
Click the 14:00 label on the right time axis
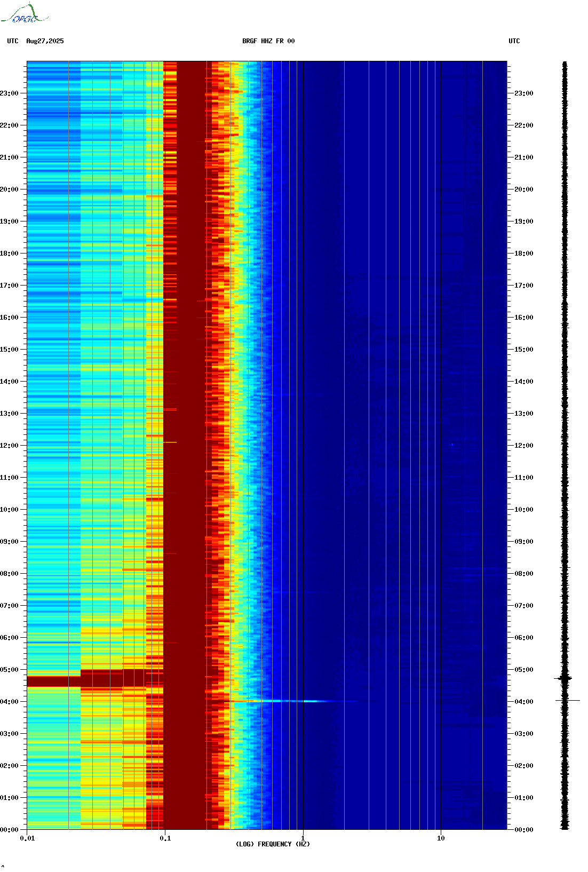pyautogui.click(x=524, y=382)
